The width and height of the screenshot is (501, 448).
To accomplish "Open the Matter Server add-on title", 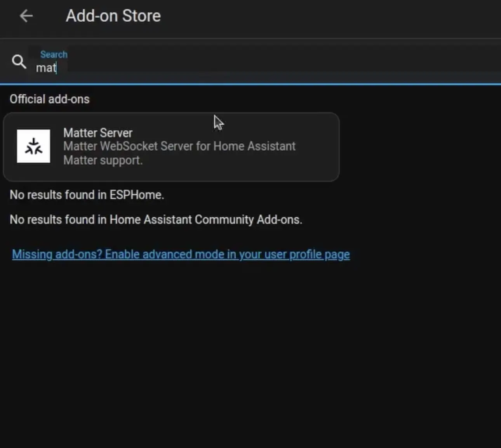I will [97, 133].
